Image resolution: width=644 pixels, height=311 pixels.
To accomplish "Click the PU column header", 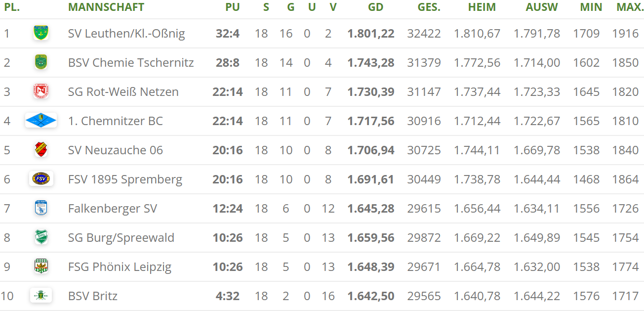I will 232,7.
